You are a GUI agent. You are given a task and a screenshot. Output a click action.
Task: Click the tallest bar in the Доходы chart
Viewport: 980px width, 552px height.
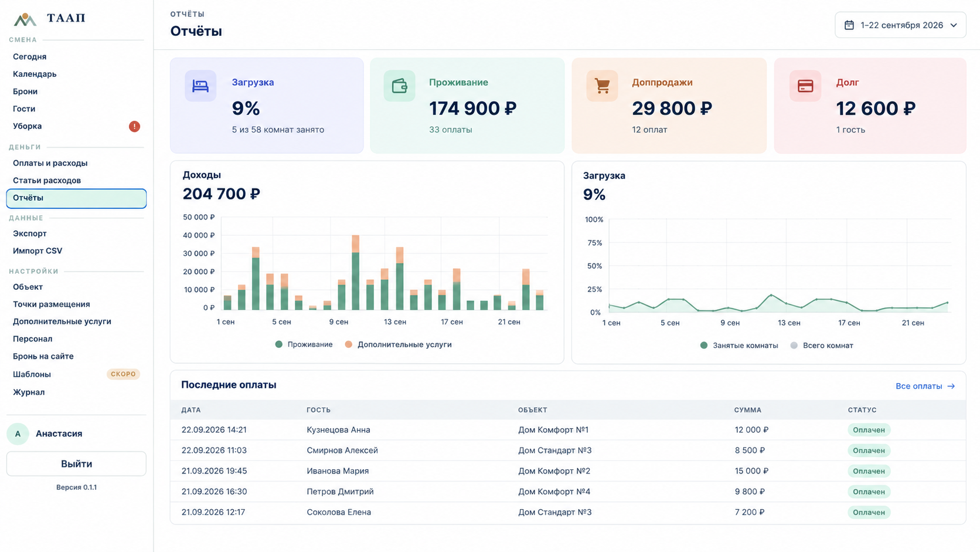pos(355,272)
